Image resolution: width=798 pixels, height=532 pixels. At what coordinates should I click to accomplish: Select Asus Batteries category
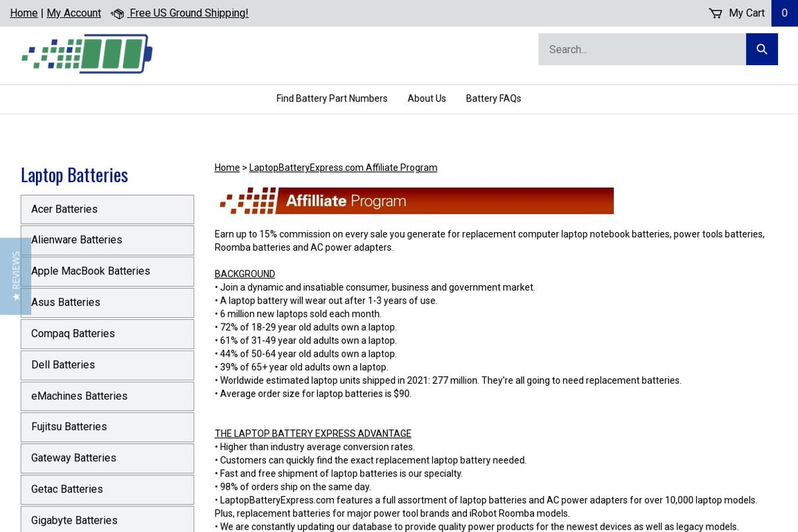[107, 303]
